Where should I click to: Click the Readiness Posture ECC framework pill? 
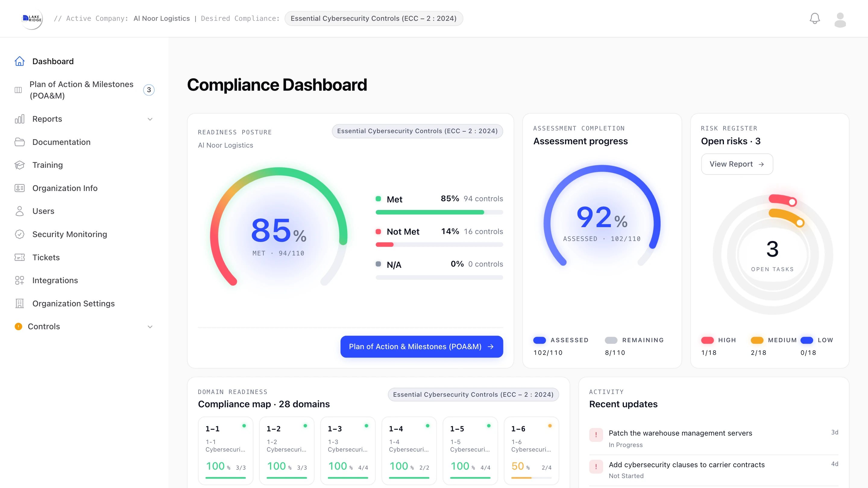pos(417,131)
